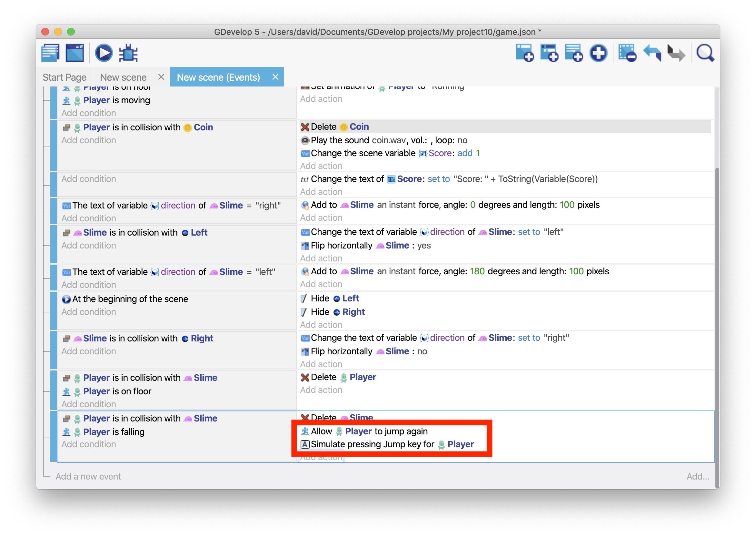Click the redo arrow icon
This screenshot has width=756, height=537.
pyautogui.click(x=676, y=53)
